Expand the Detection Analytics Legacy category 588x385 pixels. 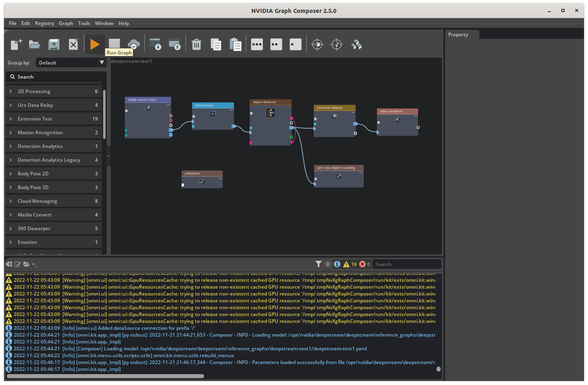pos(54,160)
